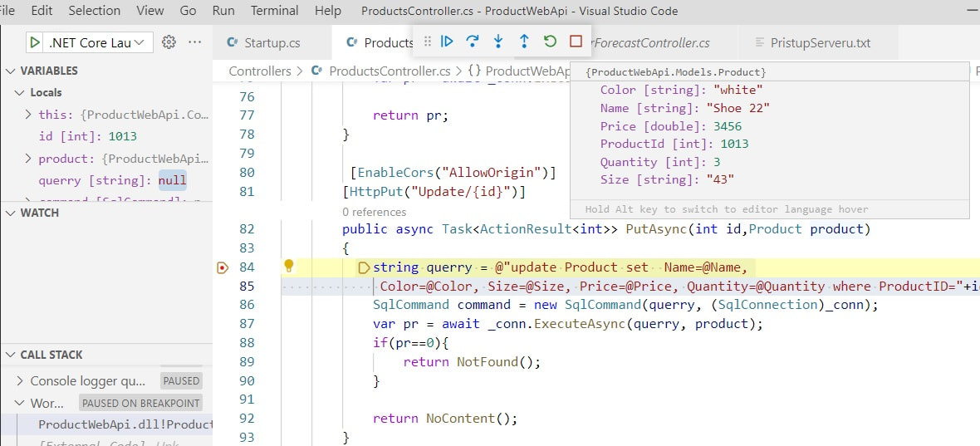Click NoContent() on line 92
Image resolution: width=980 pixels, height=446 pixels.
468,419
